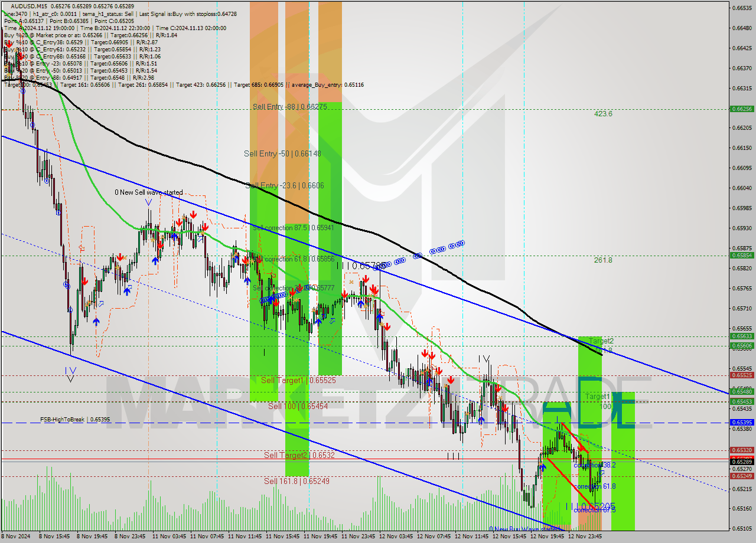Click the '11 Nov 03:45' time axis label
The width and height of the screenshot is (756, 543).
170,537
